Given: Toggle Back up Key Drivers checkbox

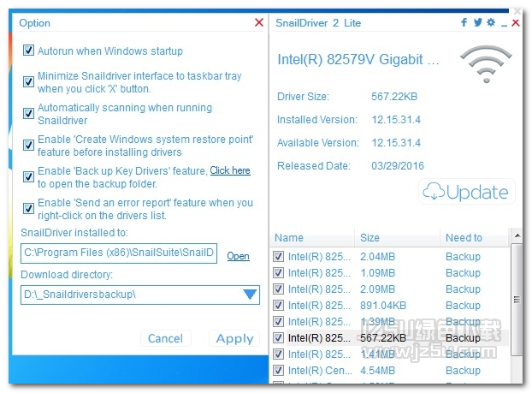Looking at the screenshot, I should (28, 176).
